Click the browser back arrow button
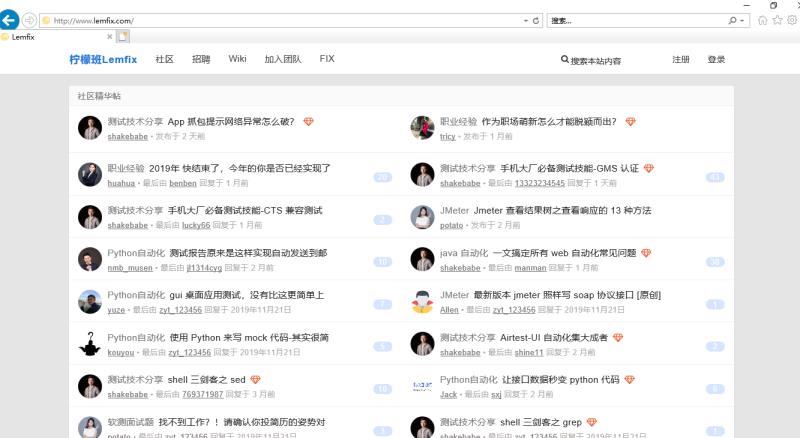The image size is (800, 438). 9,20
